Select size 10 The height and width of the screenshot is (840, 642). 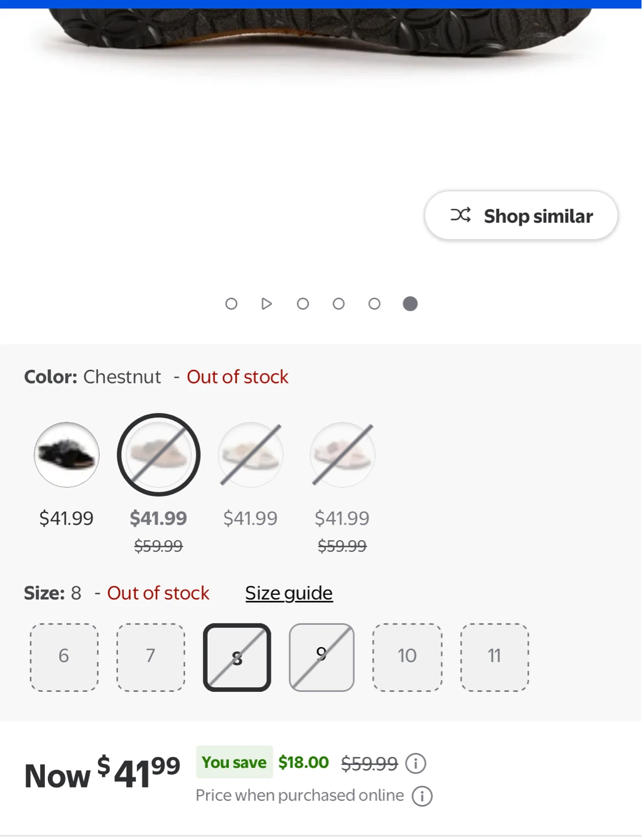point(407,657)
